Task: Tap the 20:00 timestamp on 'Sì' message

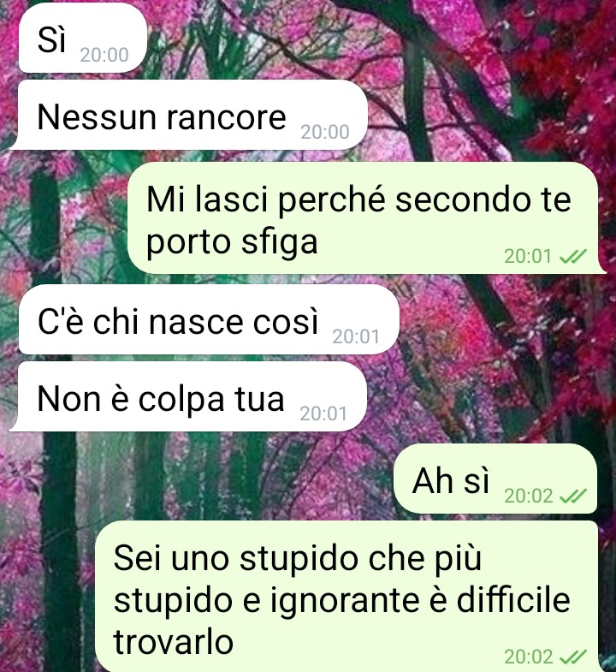Action: 104,55
